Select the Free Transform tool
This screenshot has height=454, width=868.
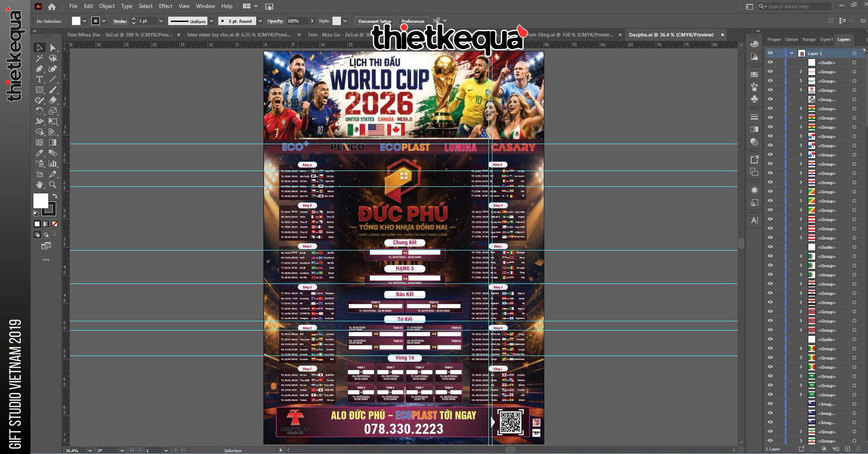pyautogui.click(x=53, y=121)
